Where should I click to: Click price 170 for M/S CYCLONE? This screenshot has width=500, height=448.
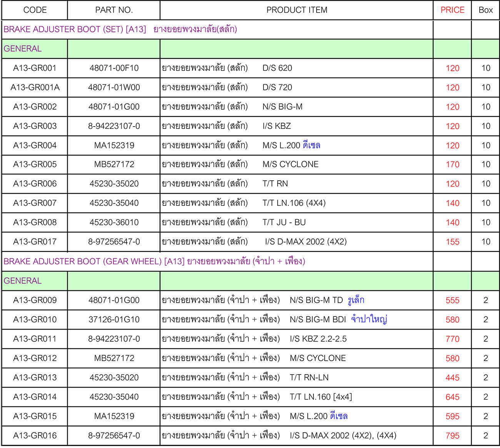coord(452,165)
